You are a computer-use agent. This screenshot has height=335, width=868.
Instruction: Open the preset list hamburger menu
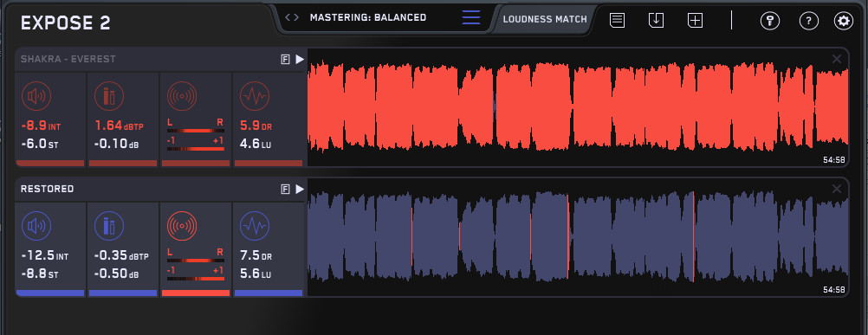point(471,17)
